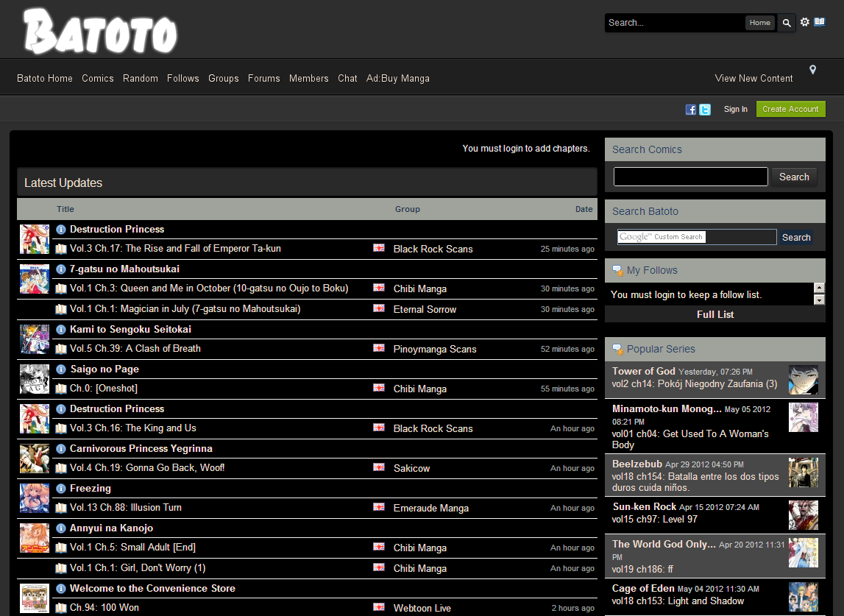Open Vol.4 Ch.19: Gonna Go Back, Woof!
The image size is (844, 616).
(147, 468)
